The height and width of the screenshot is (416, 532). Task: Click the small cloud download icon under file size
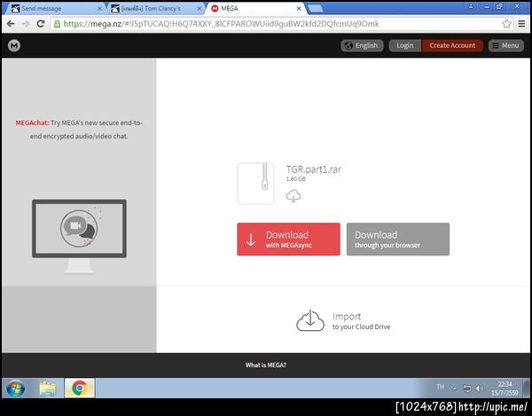[x=293, y=196]
